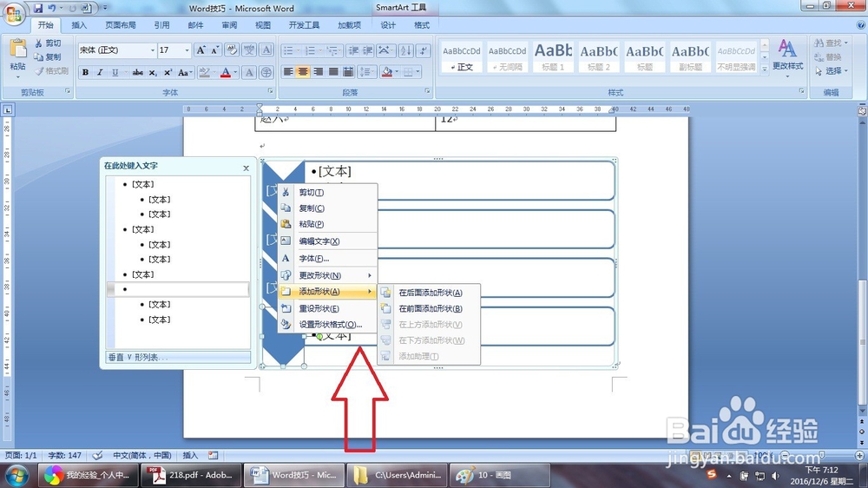Open the bullets list dropdown
The image size is (868, 488).
click(299, 50)
